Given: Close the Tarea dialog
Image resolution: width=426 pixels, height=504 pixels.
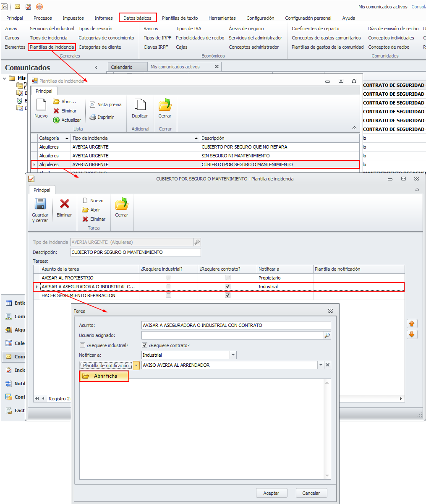Looking at the screenshot, I should [x=330, y=311].
